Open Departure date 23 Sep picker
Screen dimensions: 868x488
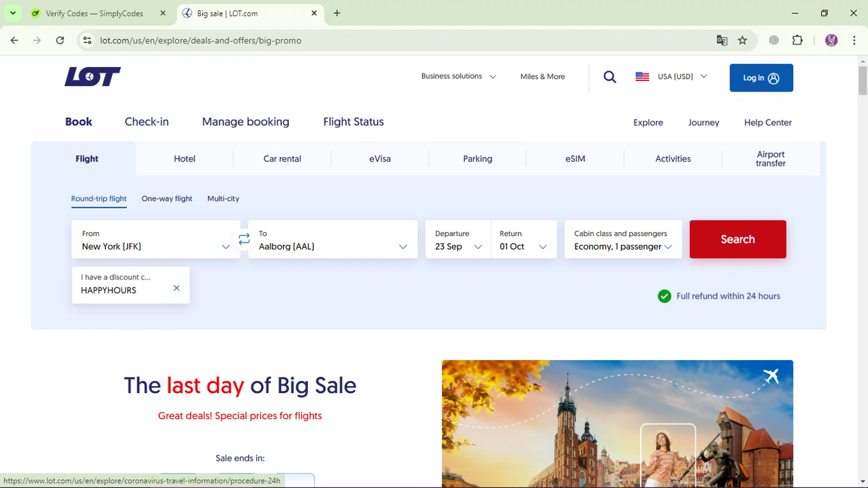pos(458,239)
